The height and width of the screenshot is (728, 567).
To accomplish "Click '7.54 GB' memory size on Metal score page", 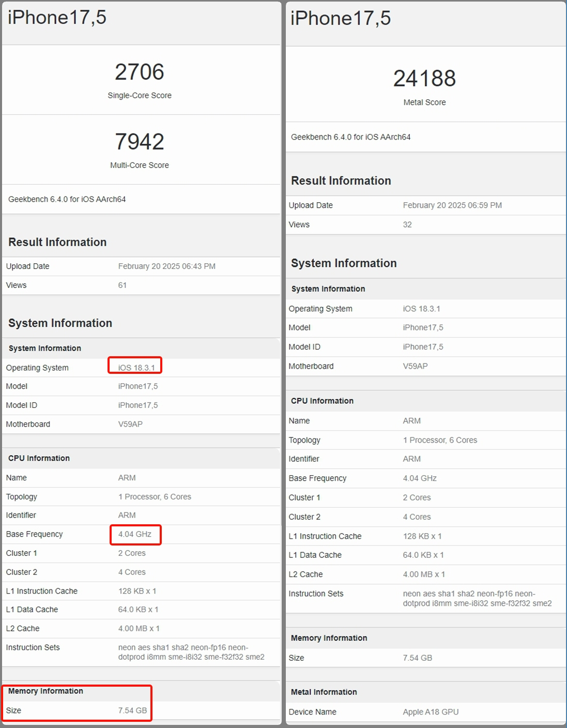I will [417, 658].
